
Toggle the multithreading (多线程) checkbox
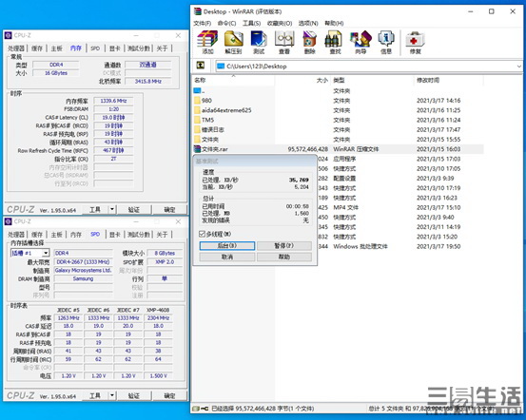[202, 234]
